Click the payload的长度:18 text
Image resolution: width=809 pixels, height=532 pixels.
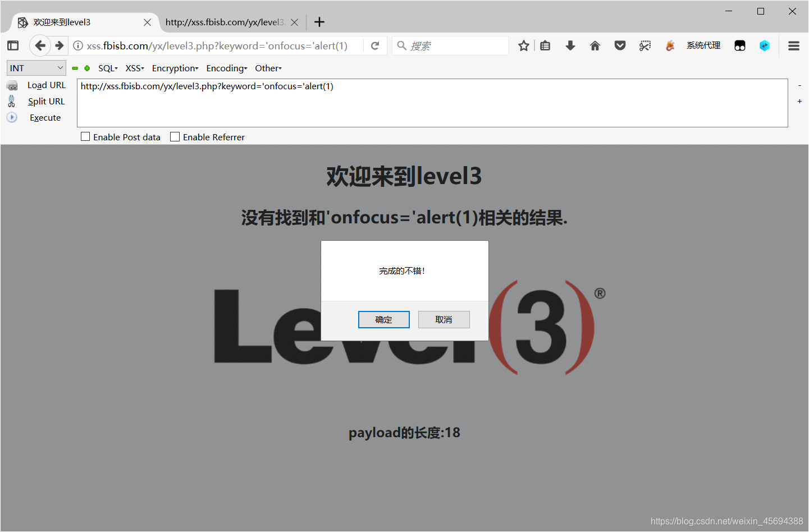tap(404, 433)
